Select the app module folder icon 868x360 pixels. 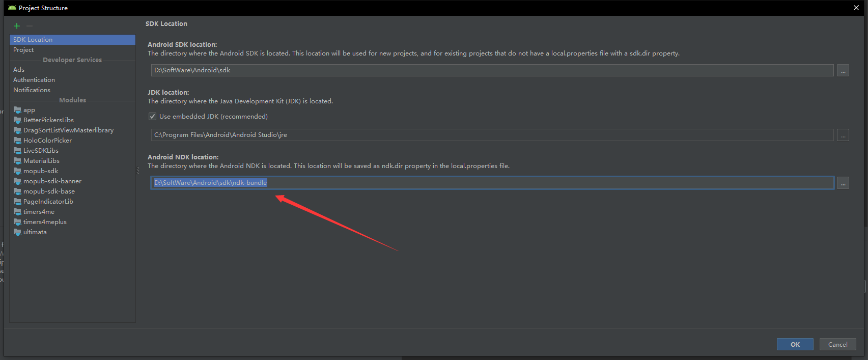[17, 110]
